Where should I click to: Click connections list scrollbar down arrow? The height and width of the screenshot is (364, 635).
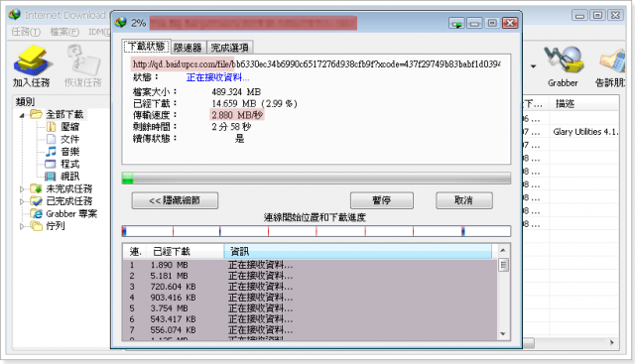tap(503, 334)
